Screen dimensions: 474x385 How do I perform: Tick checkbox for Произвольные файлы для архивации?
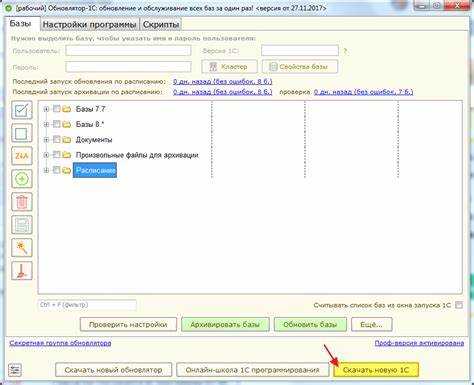pos(57,155)
